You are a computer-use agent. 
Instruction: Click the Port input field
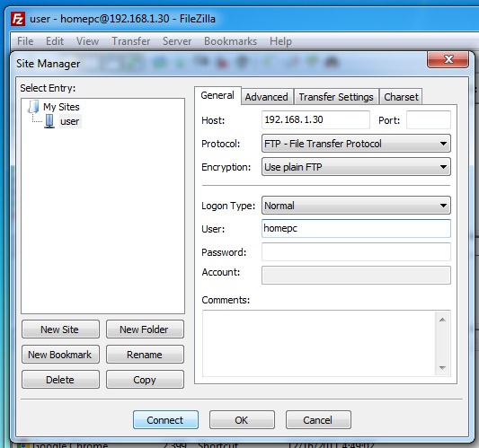coord(429,119)
